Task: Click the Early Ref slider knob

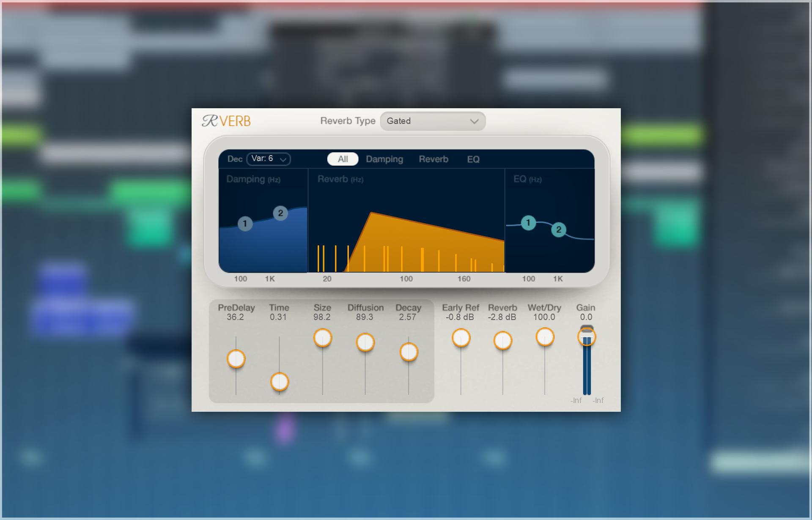Action: [461, 338]
